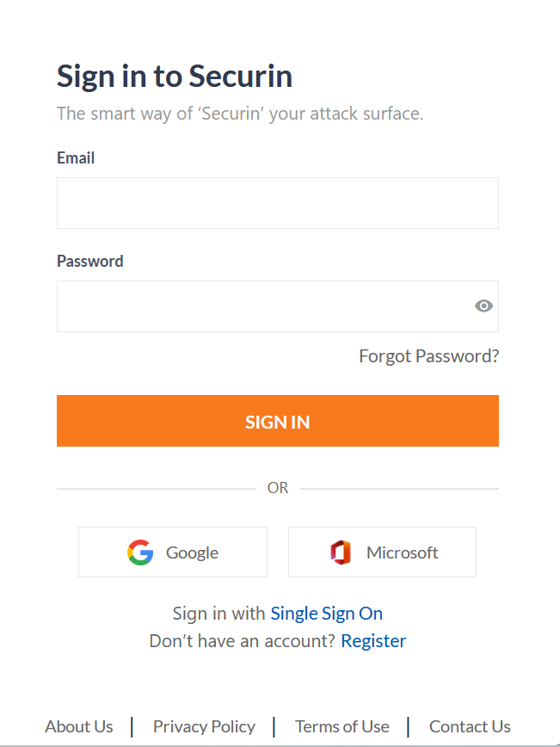Image resolution: width=560 pixels, height=747 pixels.
Task: Click the OR divider text
Action: click(278, 488)
